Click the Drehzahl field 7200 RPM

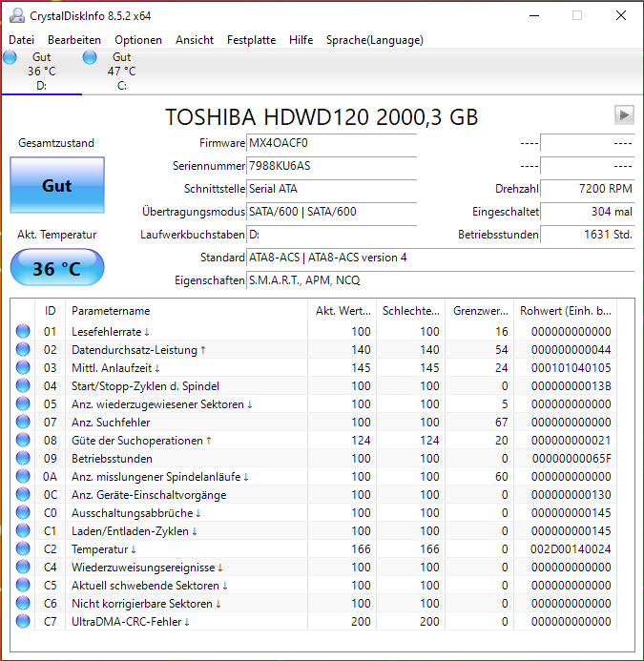pyautogui.click(x=587, y=189)
